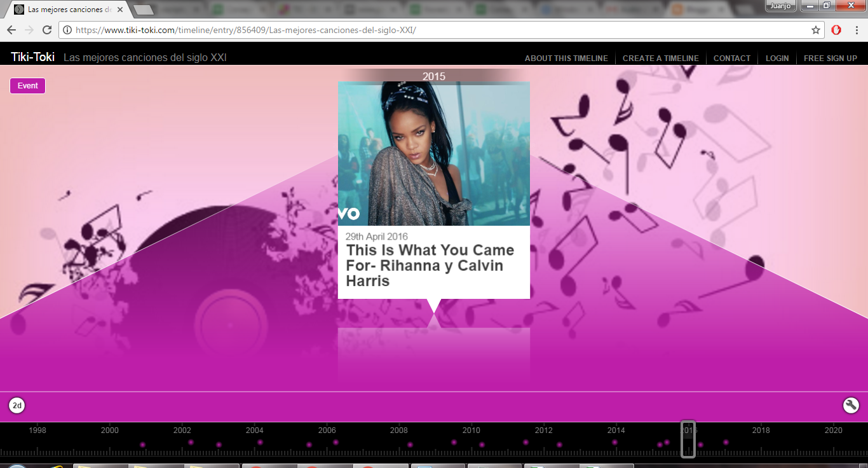Jump to 2000 on the timeline
This screenshot has height=468, width=868.
coord(110,430)
